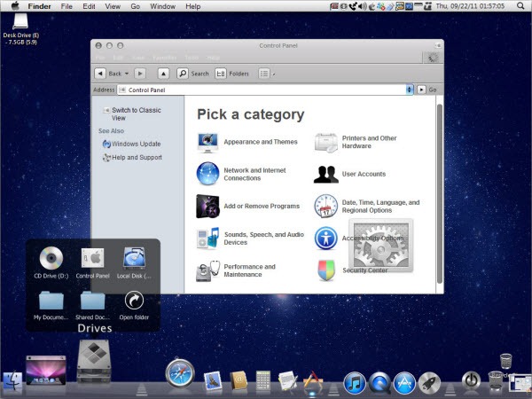This screenshot has height=399, width=532.
Task: Open the dock Trash can
Action: coord(496,382)
